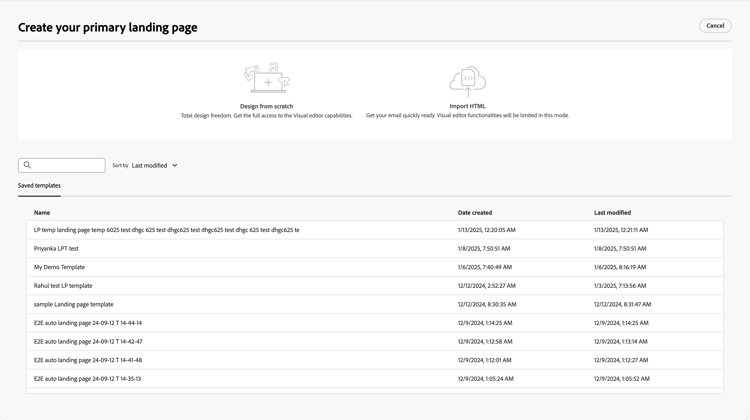
Task: Click the Import HTML cloud icon
Action: coord(467,81)
